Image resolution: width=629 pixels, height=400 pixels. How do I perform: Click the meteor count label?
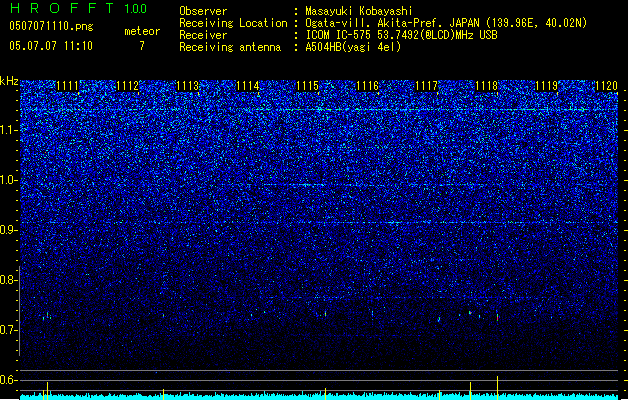[142, 31]
